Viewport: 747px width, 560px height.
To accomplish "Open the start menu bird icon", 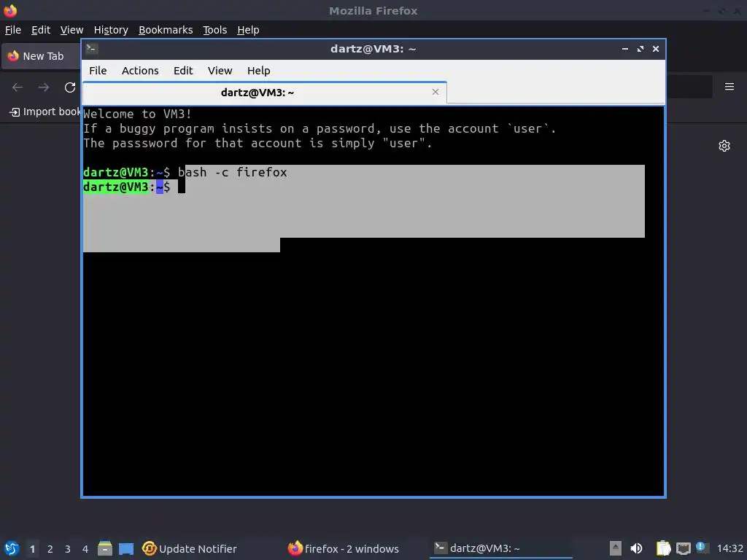I will point(12,548).
